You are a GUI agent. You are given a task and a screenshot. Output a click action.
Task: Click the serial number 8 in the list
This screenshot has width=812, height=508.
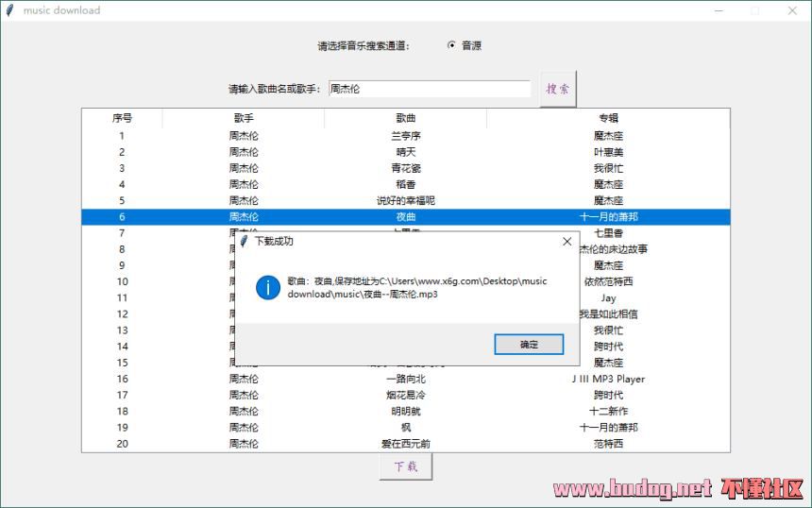pyautogui.click(x=122, y=249)
